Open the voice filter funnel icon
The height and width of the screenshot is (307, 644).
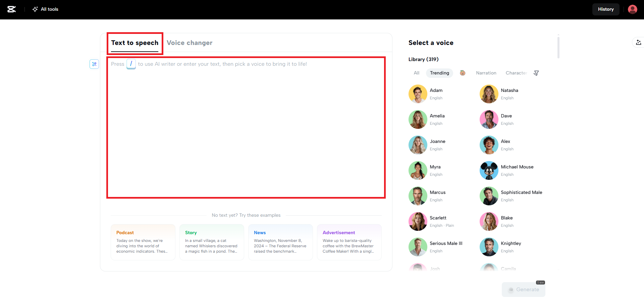click(x=536, y=73)
